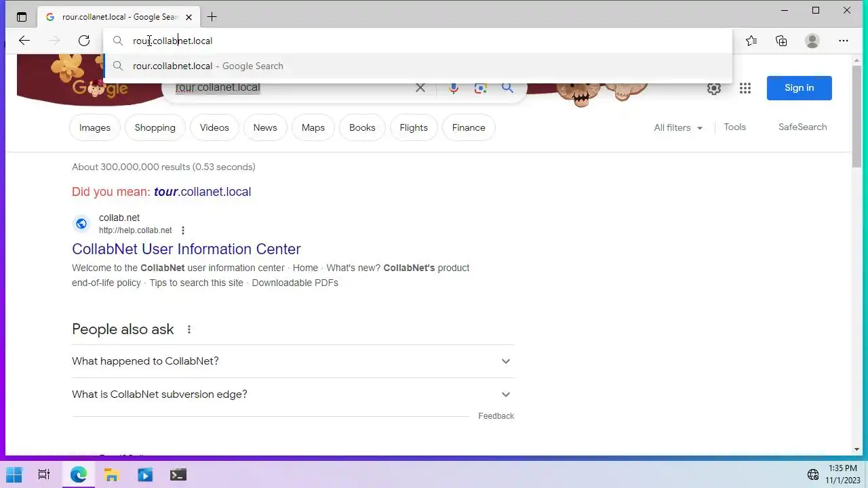Click the Google doodle logo
868x488 pixels.
pyautogui.click(x=100, y=88)
